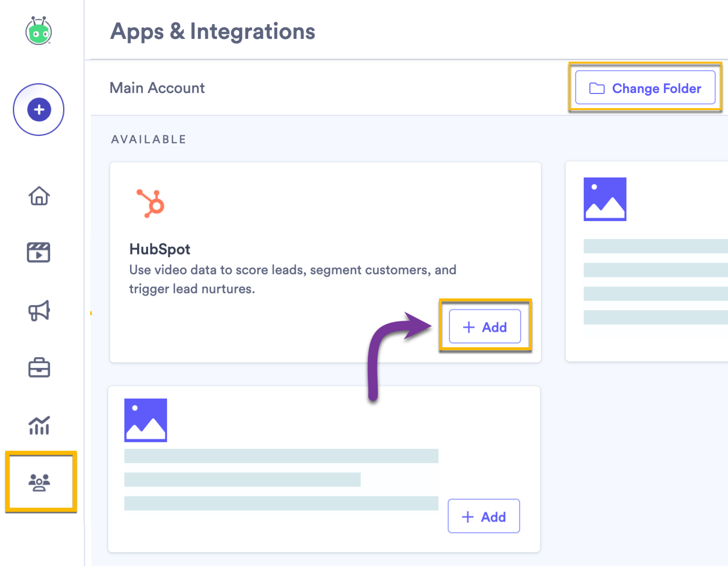Click the image placeholder on the right card
The height and width of the screenshot is (566, 728).
tap(606, 199)
